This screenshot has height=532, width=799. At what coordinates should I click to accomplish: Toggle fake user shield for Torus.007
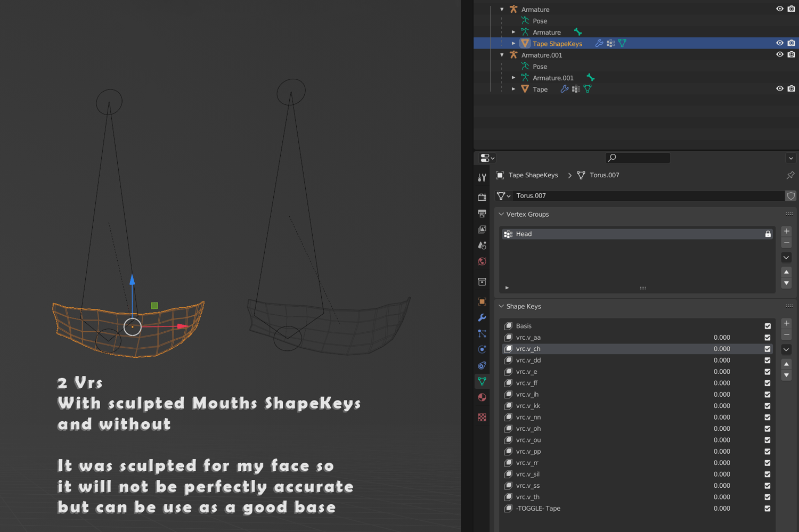coord(791,196)
